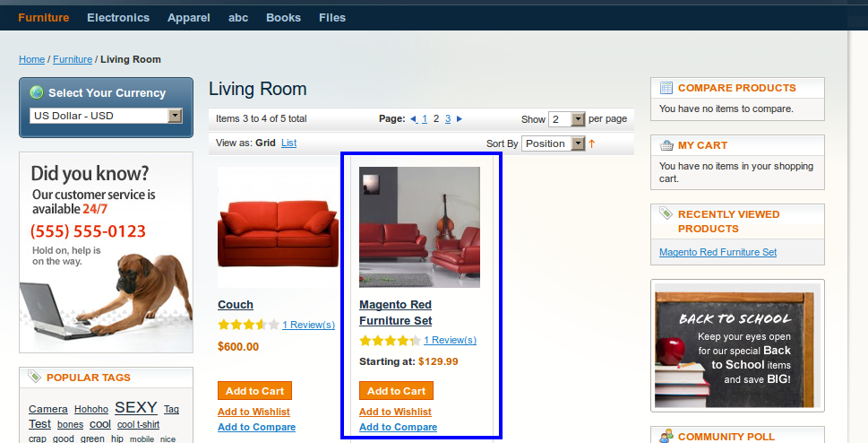This screenshot has height=443, width=868.
Task: Click the My Cart basket icon
Action: pyautogui.click(x=666, y=146)
